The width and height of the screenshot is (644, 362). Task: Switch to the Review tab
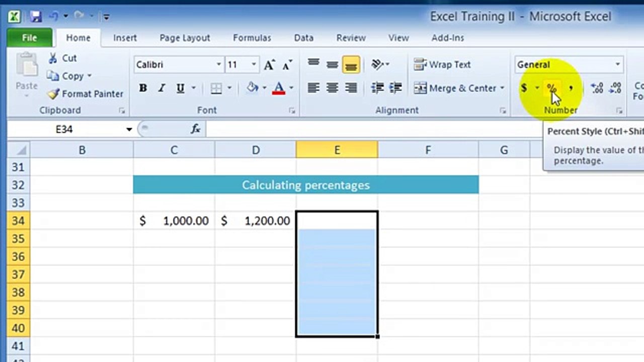tap(351, 38)
